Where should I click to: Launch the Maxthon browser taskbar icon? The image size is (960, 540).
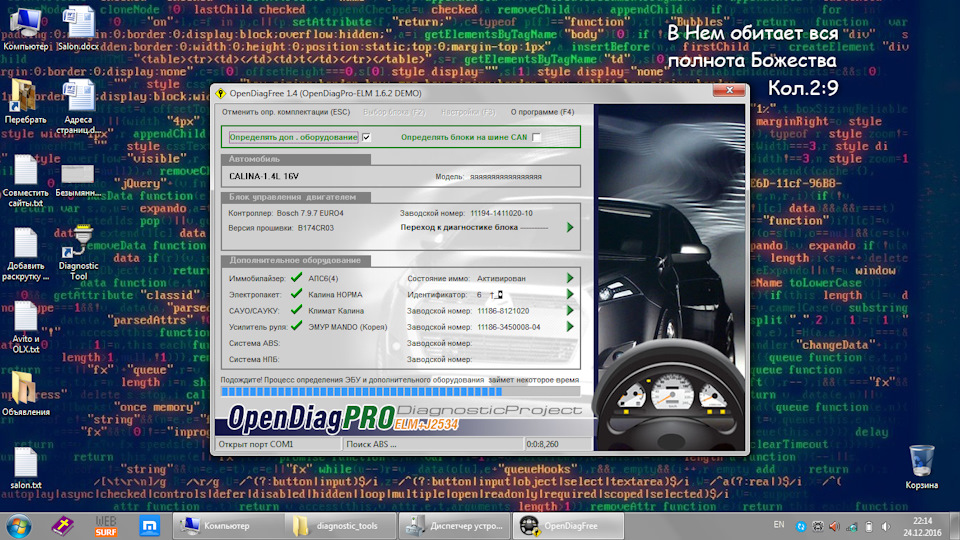click(x=149, y=526)
